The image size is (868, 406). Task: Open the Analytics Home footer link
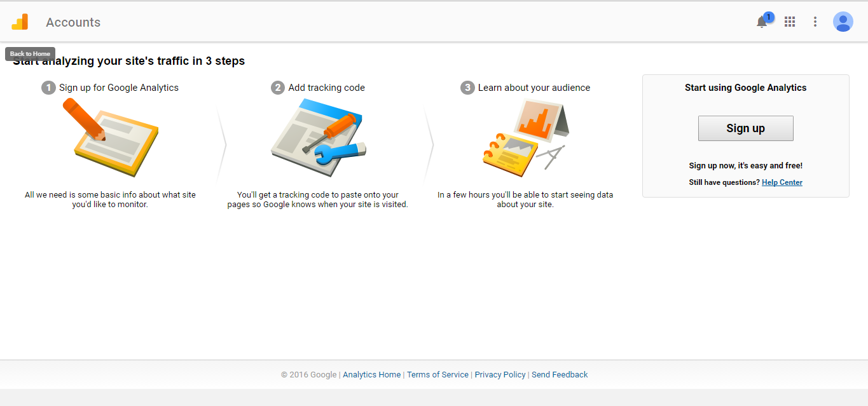(372, 375)
